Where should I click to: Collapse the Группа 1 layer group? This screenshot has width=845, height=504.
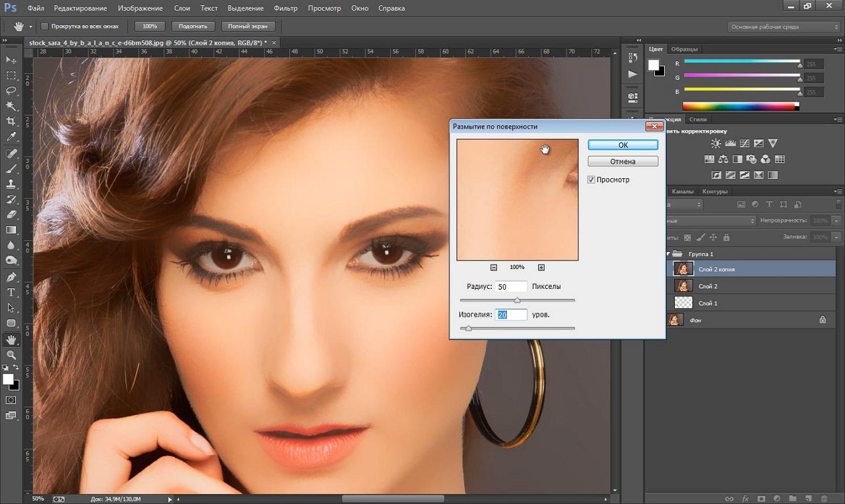pyautogui.click(x=668, y=254)
